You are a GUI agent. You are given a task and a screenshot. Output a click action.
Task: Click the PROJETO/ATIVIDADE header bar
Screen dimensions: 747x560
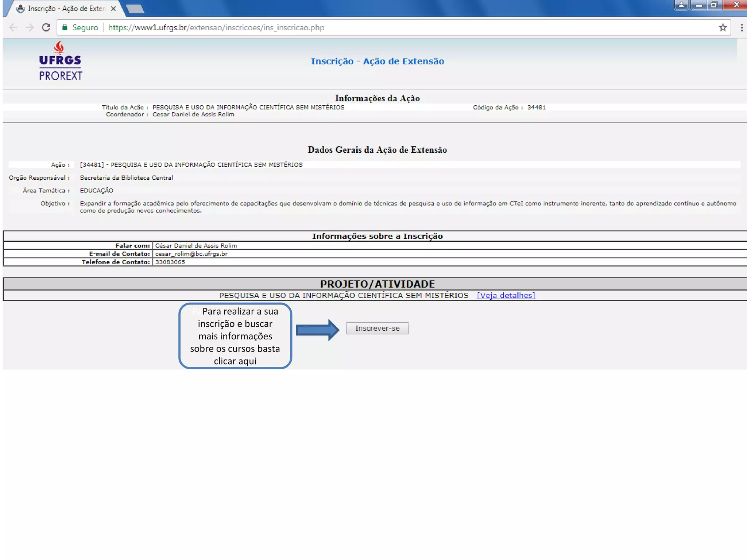[377, 284]
